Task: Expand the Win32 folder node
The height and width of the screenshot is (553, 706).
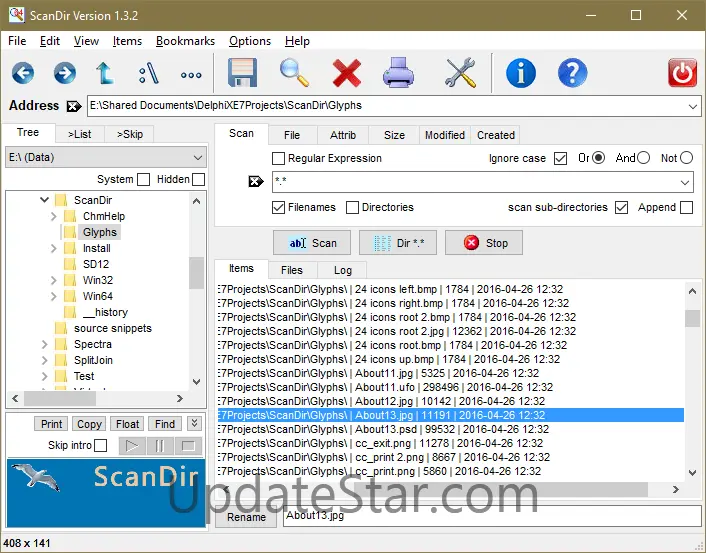Action: (53, 281)
